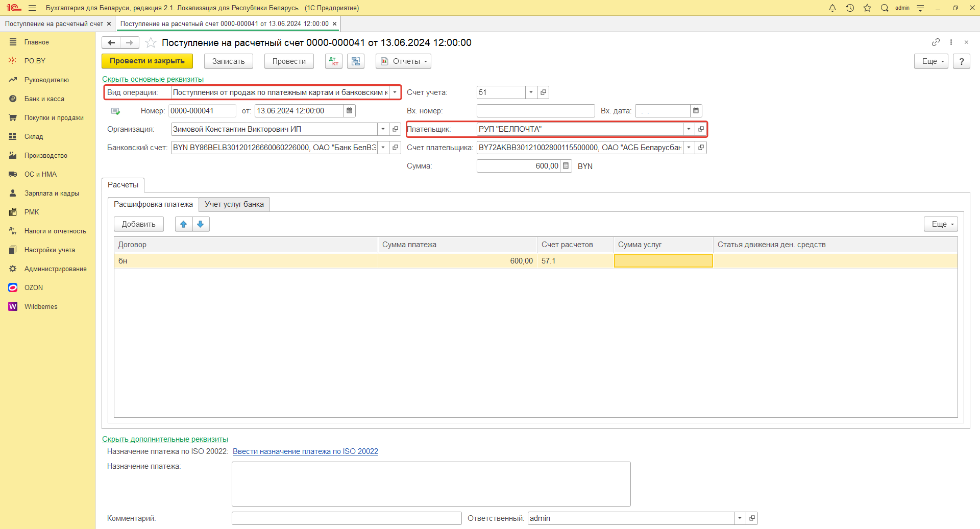Click Скрыть основные реквизиты link

point(153,79)
